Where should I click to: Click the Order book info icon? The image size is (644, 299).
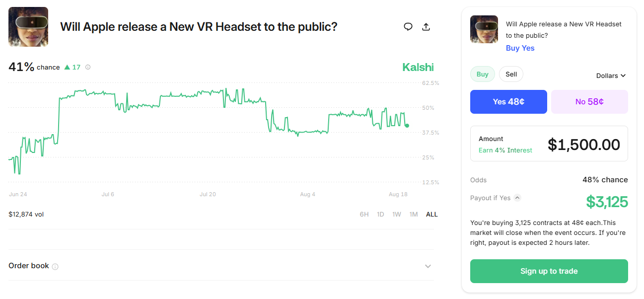tap(55, 267)
